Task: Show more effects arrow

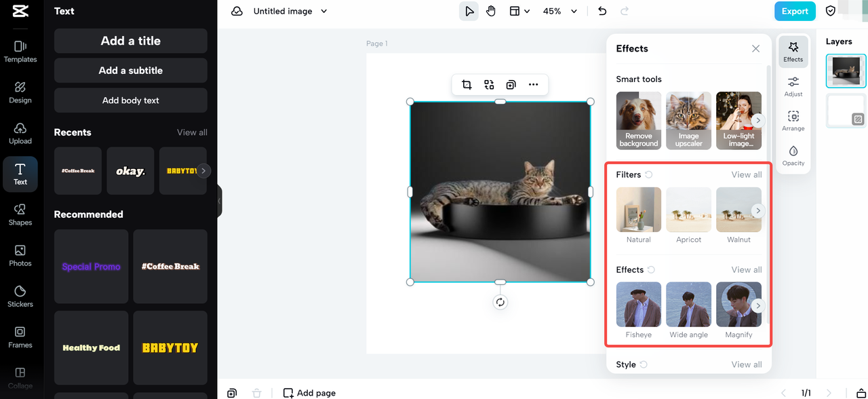Action: point(758,305)
